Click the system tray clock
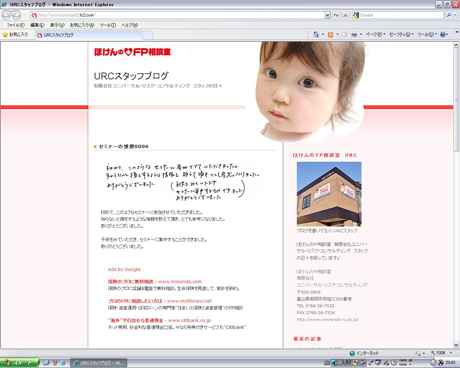Screen dimensions: 460x368 [451, 363]
